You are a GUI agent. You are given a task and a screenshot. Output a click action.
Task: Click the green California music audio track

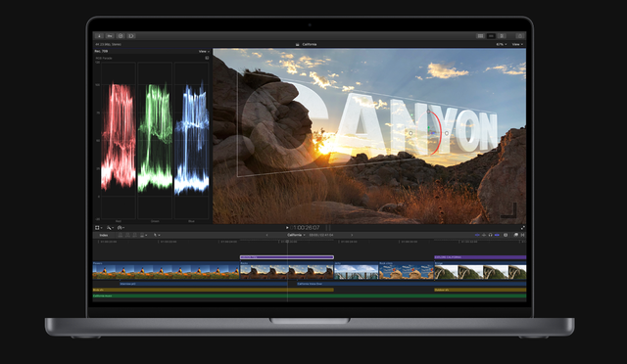(x=310, y=296)
